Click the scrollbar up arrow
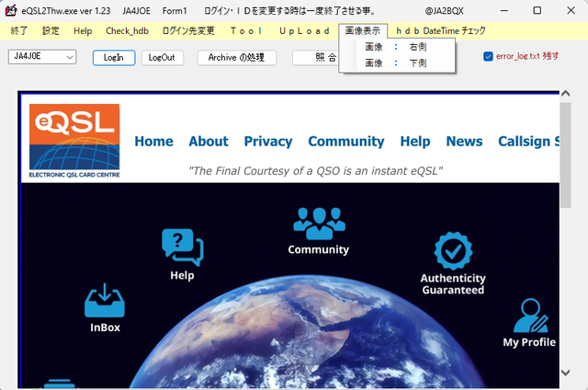This screenshot has width=588, height=390. pyautogui.click(x=566, y=94)
